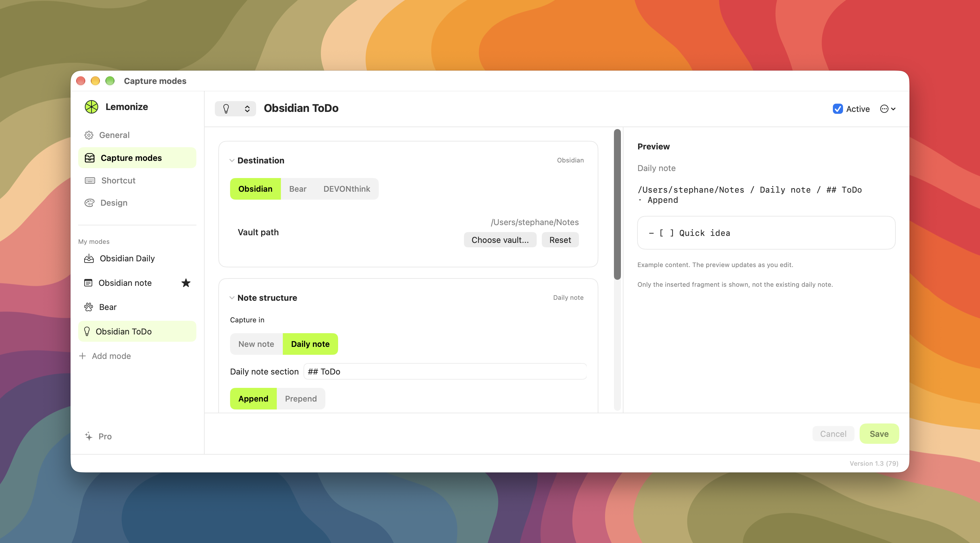The height and width of the screenshot is (543, 980).
Task: Click the /Users/stephane/Notes vault path text
Action: pyautogui.click(x=534, y=222)
